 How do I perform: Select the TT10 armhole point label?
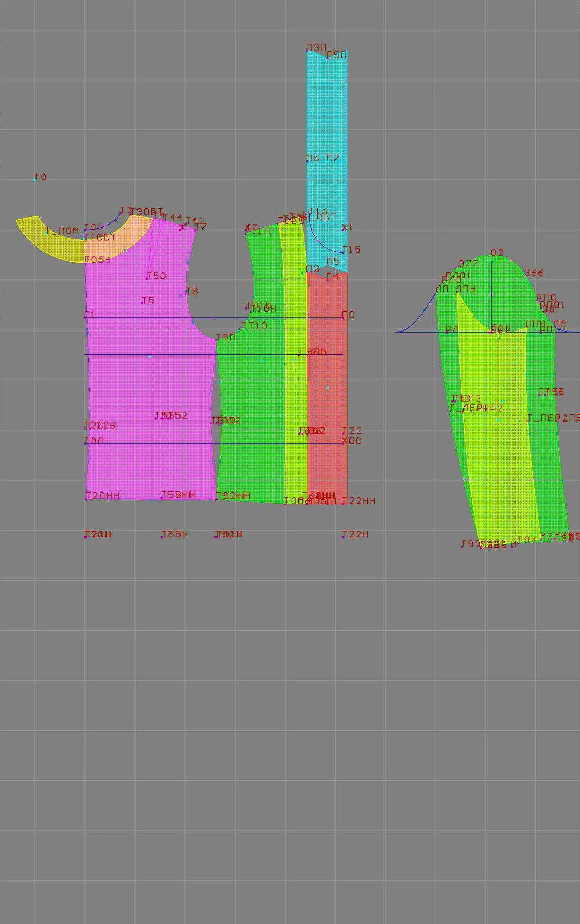pyautogui.click(x=254, y=325)
